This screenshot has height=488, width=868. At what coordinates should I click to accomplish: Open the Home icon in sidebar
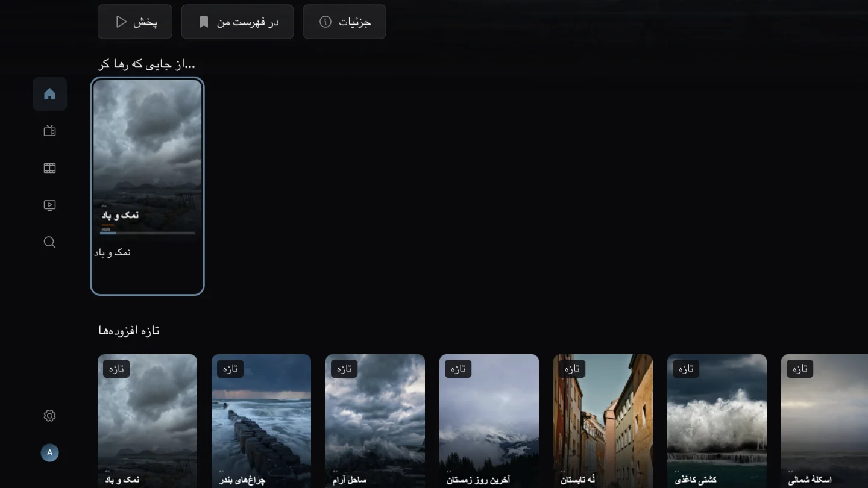pos(49,94)
